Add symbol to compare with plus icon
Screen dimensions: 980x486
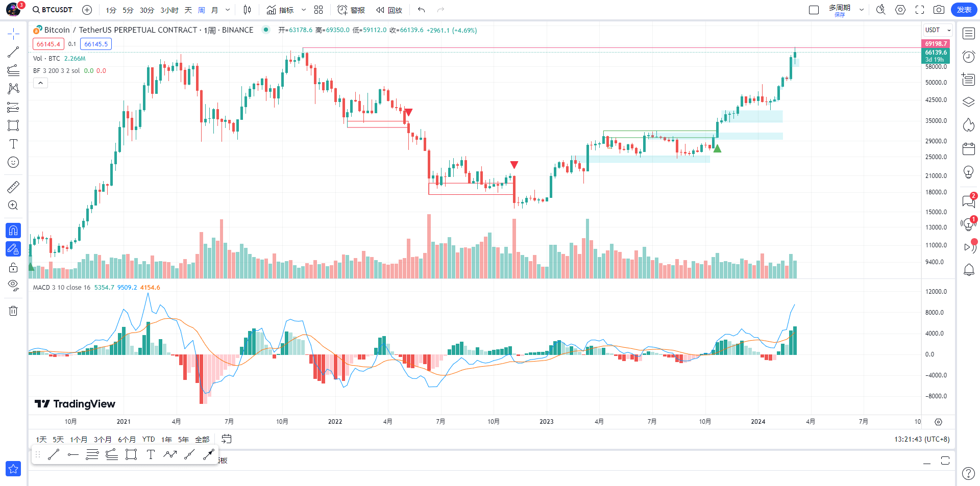point(87,10)
